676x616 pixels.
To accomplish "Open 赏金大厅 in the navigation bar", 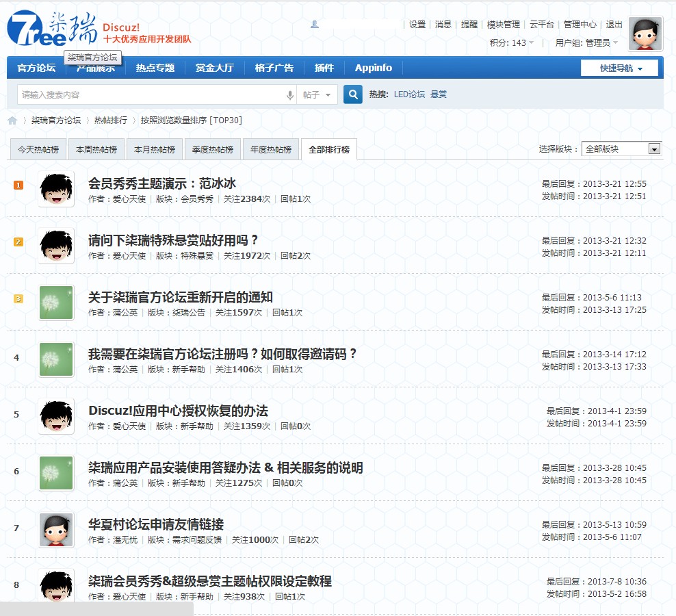I will pos(214,68).
